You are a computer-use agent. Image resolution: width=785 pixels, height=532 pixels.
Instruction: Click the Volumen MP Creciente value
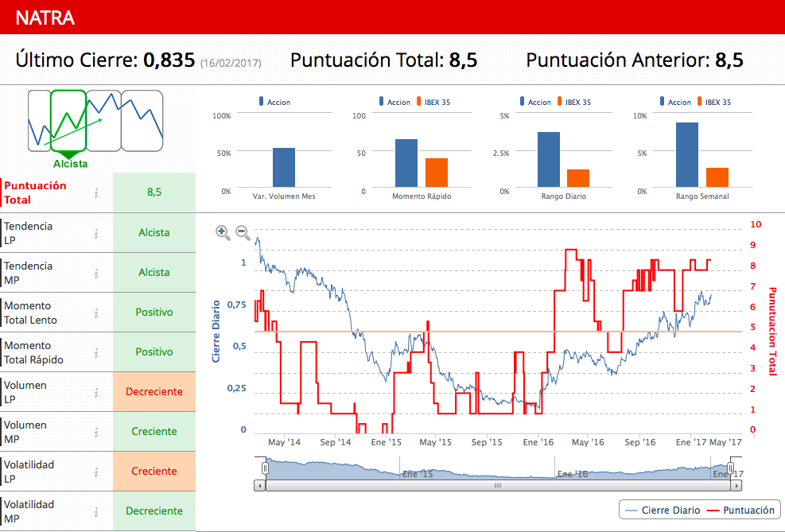point(154,432)
